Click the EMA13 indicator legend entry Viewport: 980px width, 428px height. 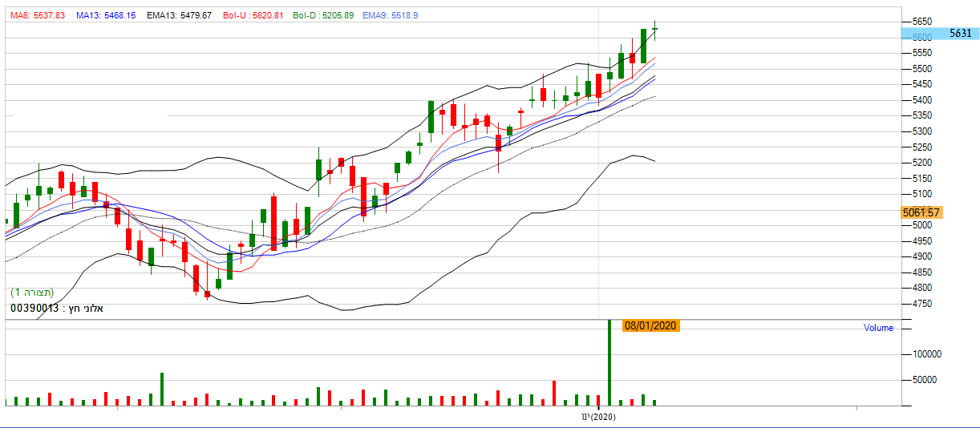click(179, 15)
